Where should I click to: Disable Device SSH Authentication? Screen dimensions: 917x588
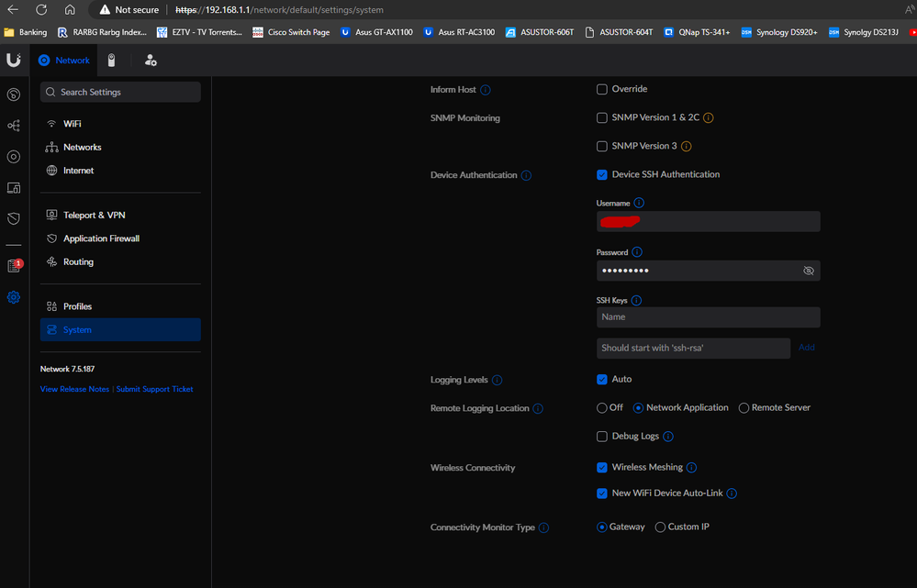click(601, 173)
